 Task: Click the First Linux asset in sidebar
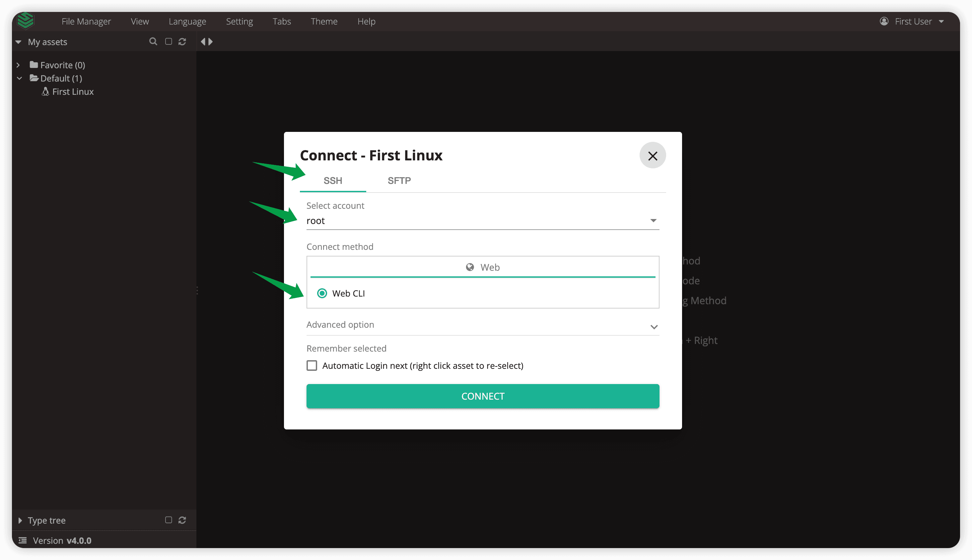click(73, 91)
